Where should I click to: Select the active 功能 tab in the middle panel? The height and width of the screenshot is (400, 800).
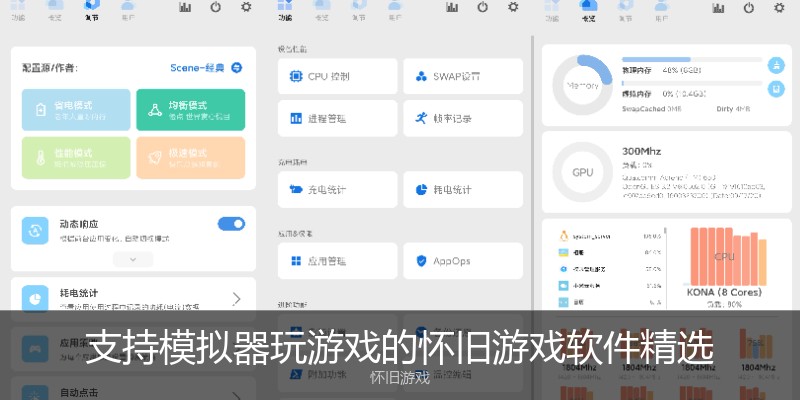(x=285, y=10)
